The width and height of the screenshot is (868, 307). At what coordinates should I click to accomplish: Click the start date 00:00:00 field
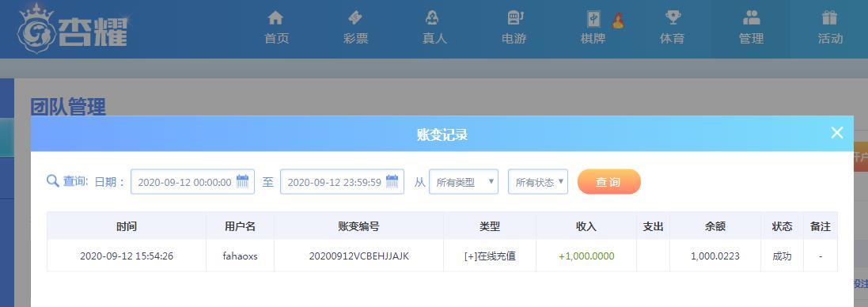point(192,181)
